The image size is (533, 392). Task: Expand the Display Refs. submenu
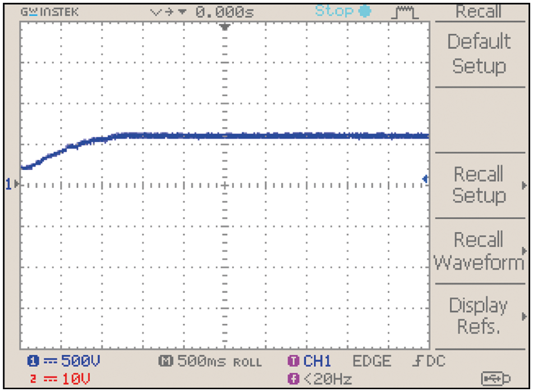[x=479, y=316]
